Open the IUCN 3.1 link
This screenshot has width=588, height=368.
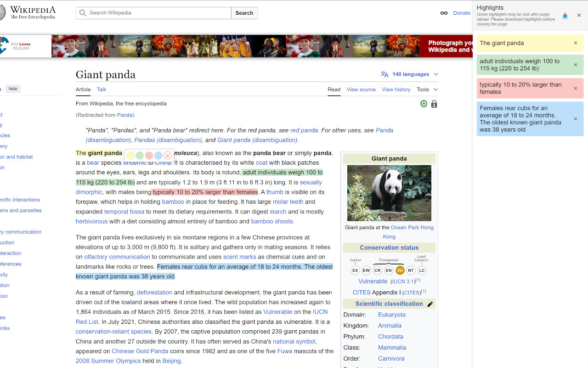(403, 282)
